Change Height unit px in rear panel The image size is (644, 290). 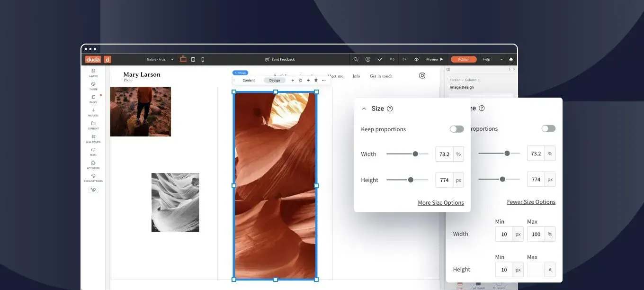550,180
